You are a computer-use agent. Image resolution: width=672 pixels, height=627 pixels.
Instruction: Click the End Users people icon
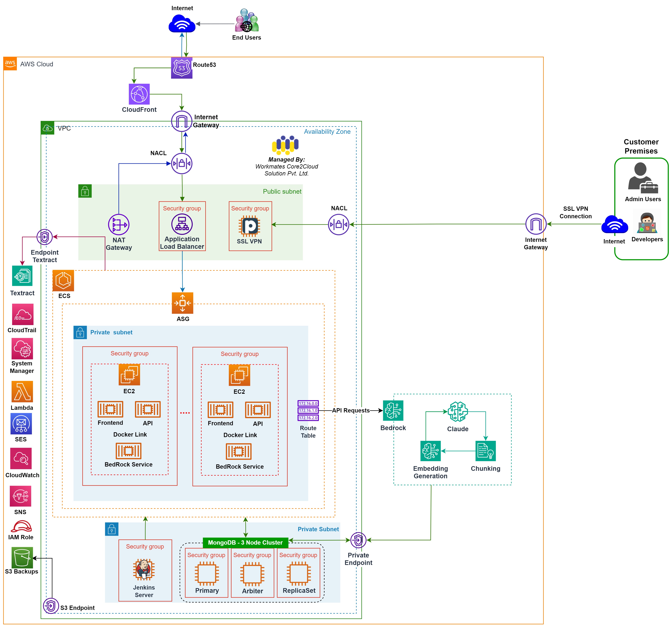247,21
